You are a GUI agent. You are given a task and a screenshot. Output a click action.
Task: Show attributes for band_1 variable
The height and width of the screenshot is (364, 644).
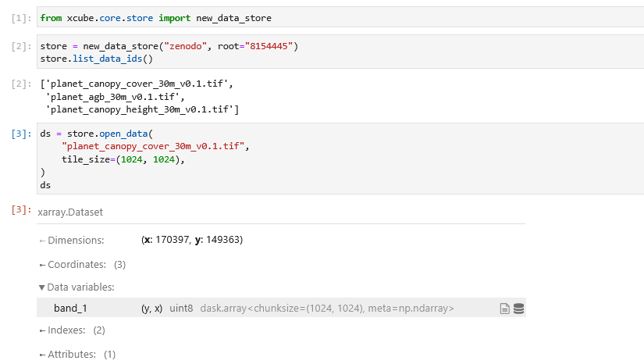(504, 309)
